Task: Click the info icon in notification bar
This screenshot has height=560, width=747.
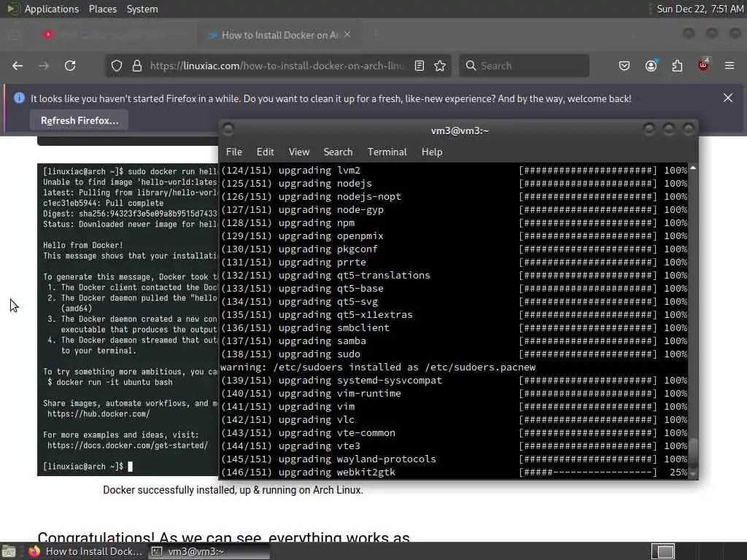Action: coord(19,98)
